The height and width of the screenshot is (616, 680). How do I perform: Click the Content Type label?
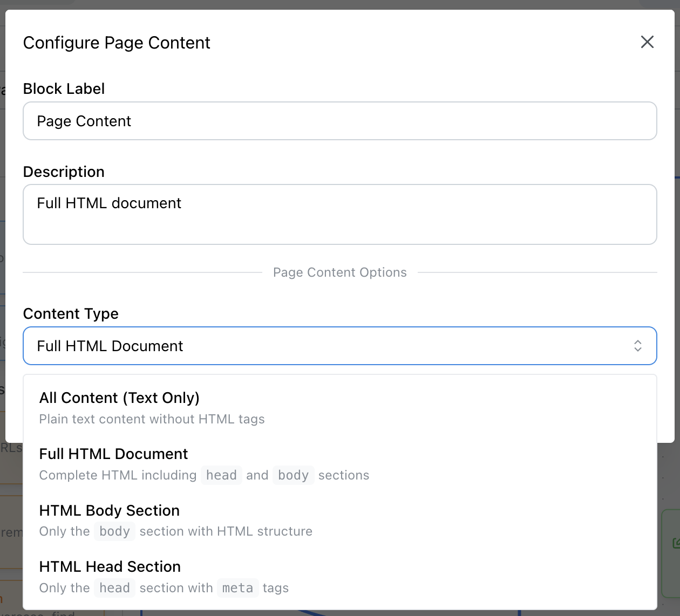71,313
